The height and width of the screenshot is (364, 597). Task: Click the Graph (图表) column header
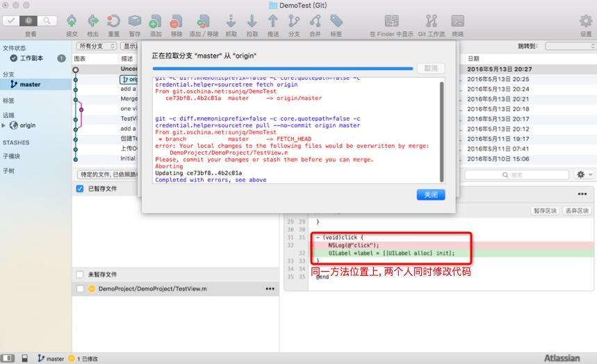(79, 58)
